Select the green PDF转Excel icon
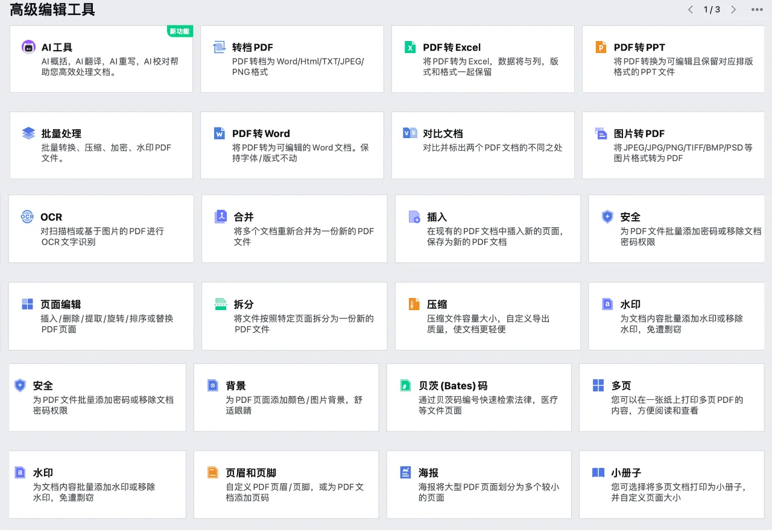 point(410,47)
